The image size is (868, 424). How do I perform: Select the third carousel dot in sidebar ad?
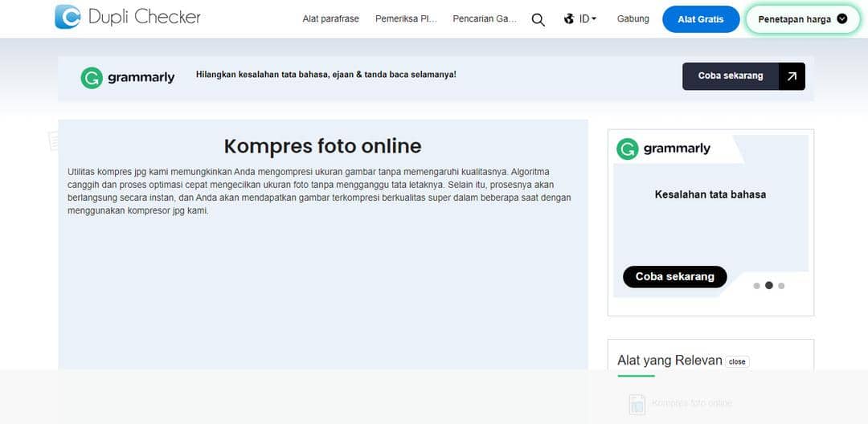781,286
